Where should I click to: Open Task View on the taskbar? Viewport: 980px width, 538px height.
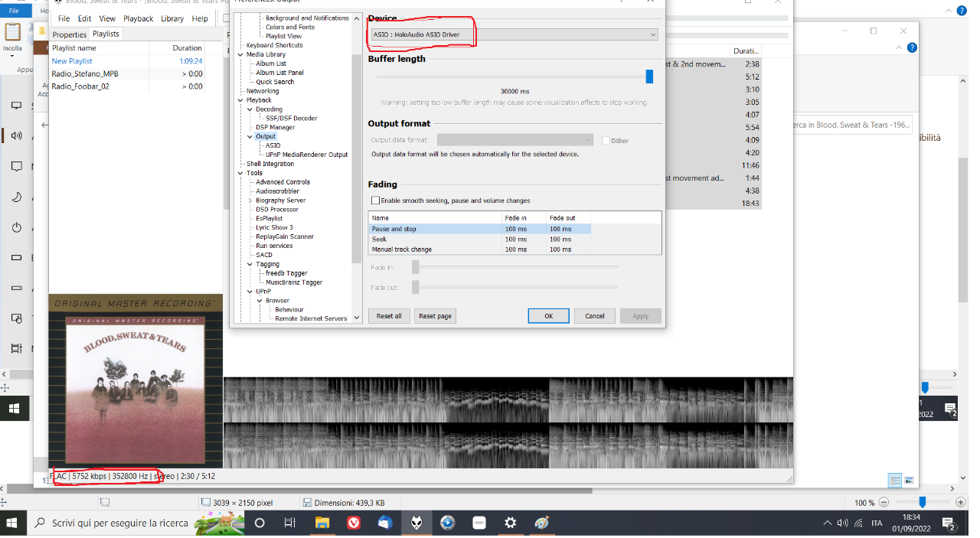pos(289,523)
